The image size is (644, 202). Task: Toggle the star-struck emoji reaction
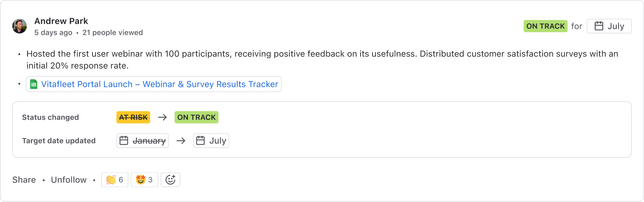pos(144,180)
